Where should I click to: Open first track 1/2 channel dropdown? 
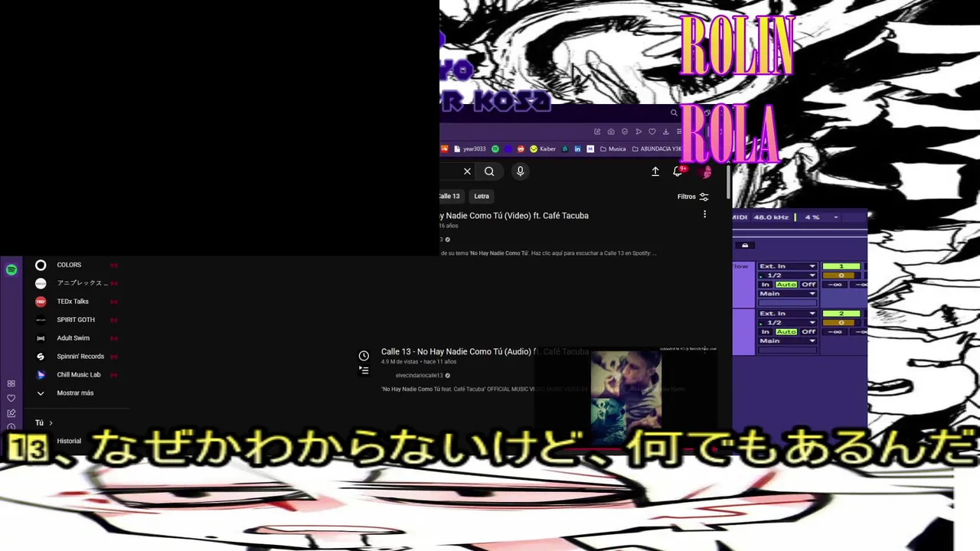coord(787,275)
